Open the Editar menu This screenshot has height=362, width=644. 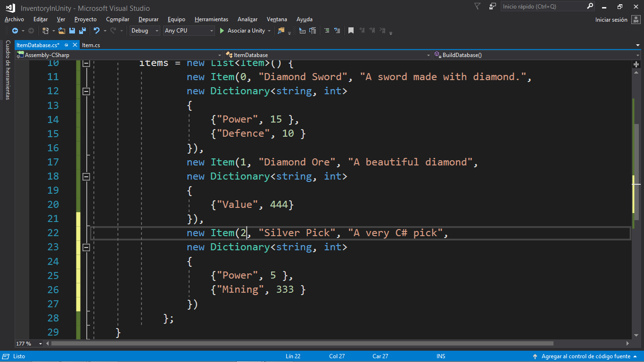(x=41, y=19)
